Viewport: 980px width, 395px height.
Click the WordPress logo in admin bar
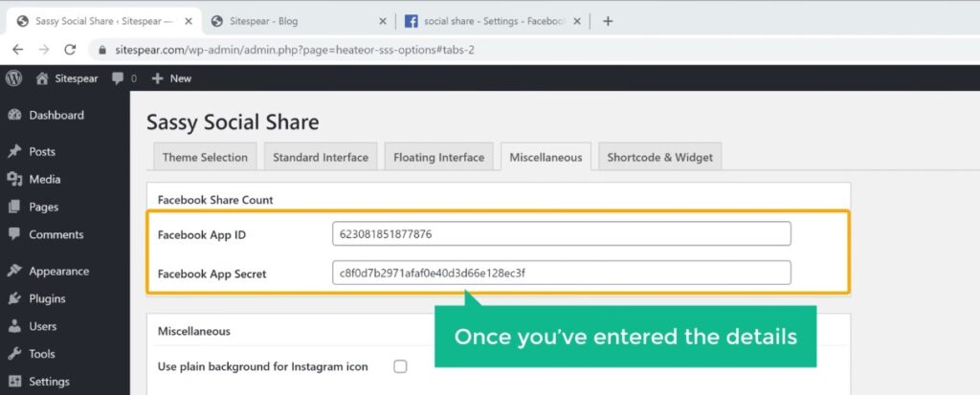tap(13, 78)
